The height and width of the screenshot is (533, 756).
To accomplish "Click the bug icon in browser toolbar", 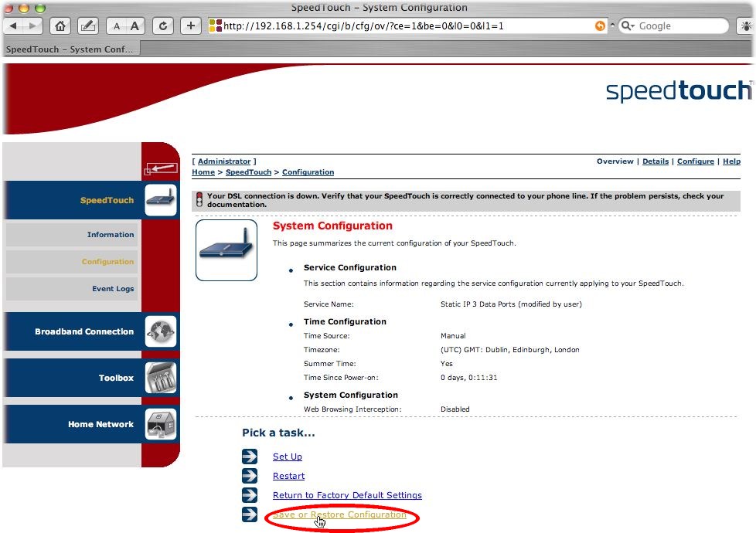I will pyautogui.click(x=746, y=26).
